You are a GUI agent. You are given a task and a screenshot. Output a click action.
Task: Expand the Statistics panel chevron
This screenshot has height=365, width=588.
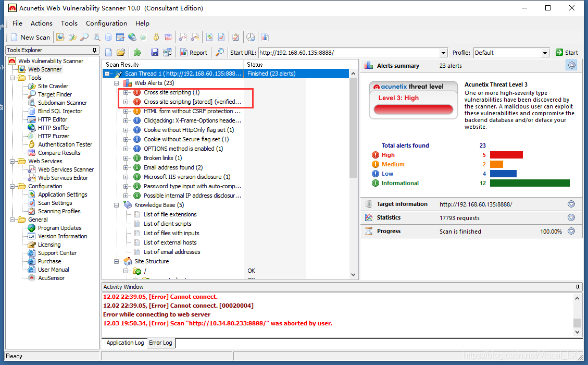[571, 217]
